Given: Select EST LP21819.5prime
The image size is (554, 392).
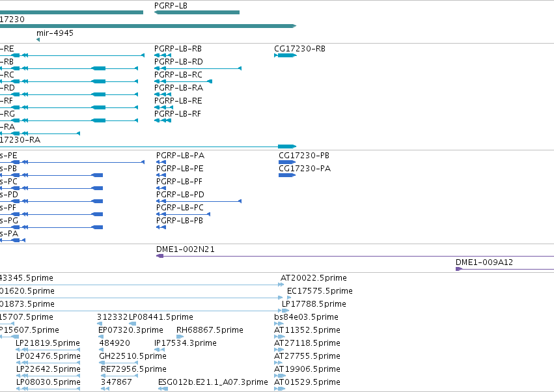Looking at the screenshot, I should pos(48,343).
